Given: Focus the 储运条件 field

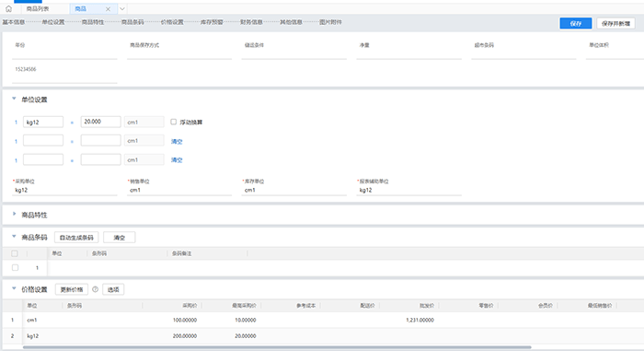Looking at the screenshot, I should pyautogui.click(x=294, y=54).
